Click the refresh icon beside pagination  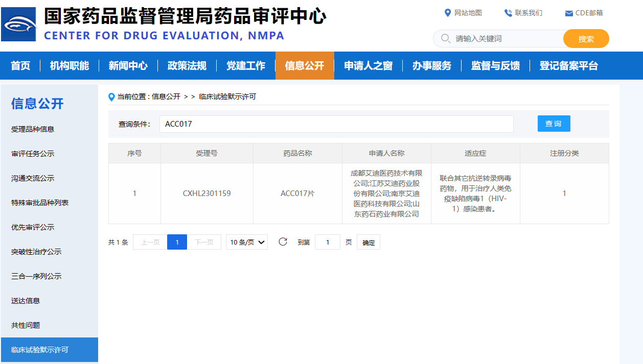[x=283, y=242]
